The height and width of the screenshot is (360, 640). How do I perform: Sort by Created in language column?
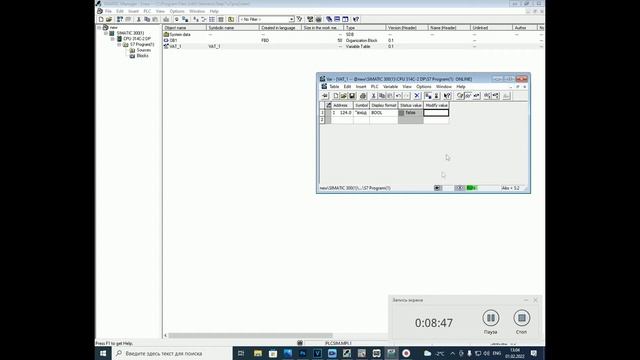[280, 28]
